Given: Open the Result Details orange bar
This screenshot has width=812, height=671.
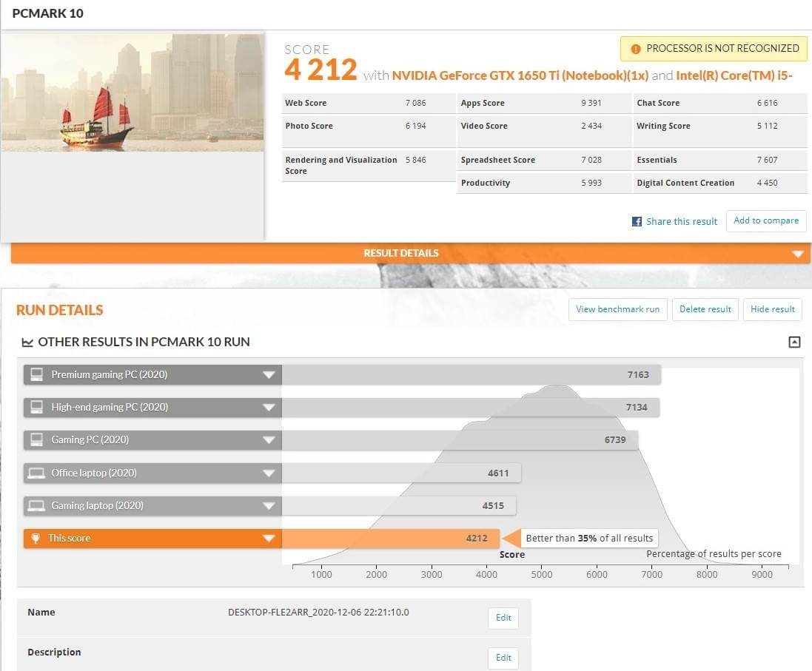Looking at the screenshot, I should [410, 253].
